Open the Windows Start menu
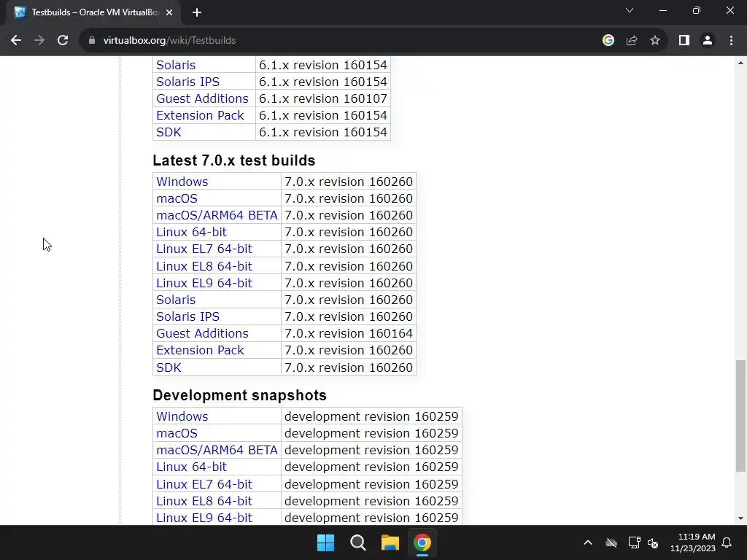The image size is (747, 560). point(326,542)
